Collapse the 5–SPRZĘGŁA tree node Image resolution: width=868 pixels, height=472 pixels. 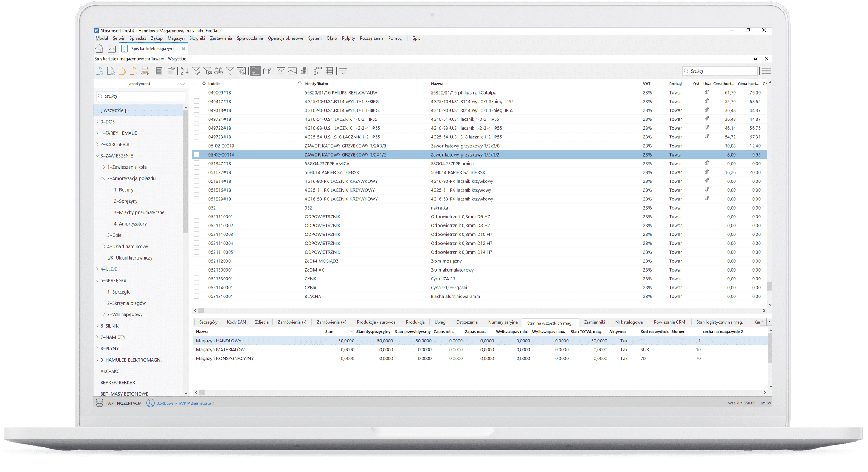(x=97, y=280)
